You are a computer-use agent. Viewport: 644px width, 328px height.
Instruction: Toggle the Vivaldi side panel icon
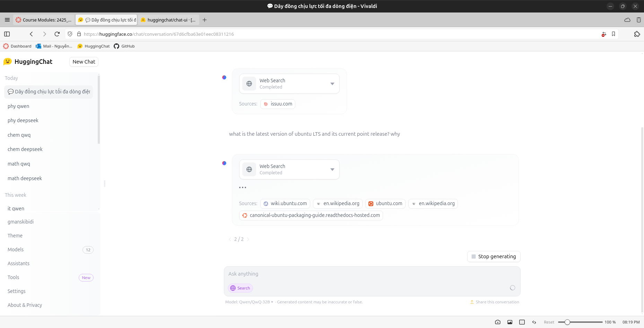7,34
